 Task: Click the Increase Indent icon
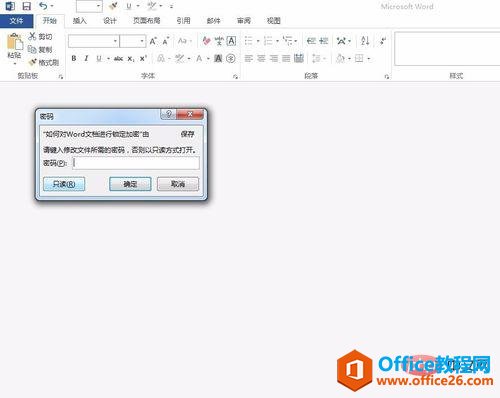click(x=323, y=41)
